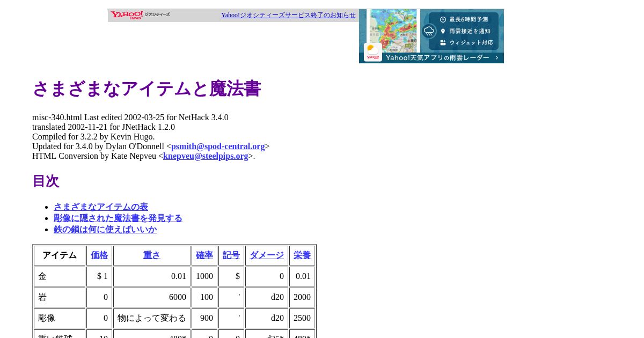
Task: Click the '$ 1' price cell
Action: 99,276
